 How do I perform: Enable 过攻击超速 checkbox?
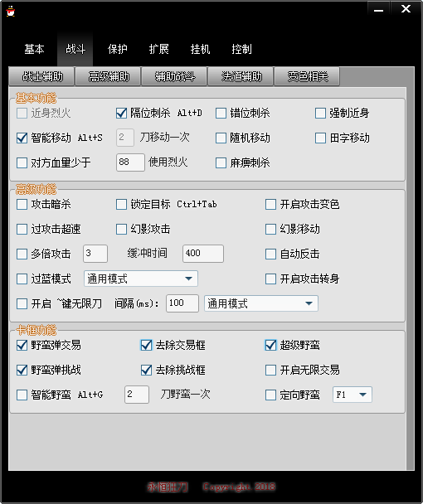coord(22,229)
